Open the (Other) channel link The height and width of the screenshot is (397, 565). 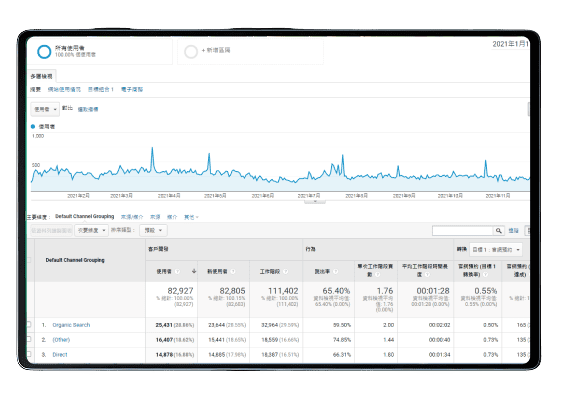[61, 339]
